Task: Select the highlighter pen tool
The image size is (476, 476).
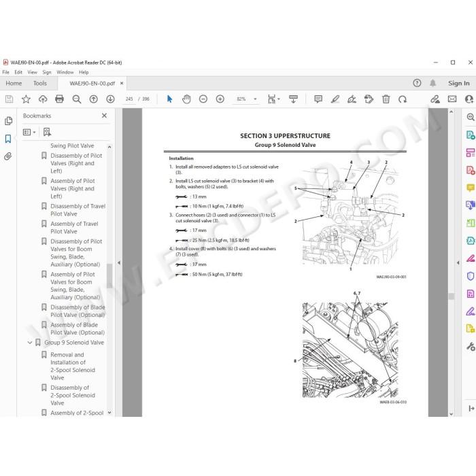Action: 335,99
